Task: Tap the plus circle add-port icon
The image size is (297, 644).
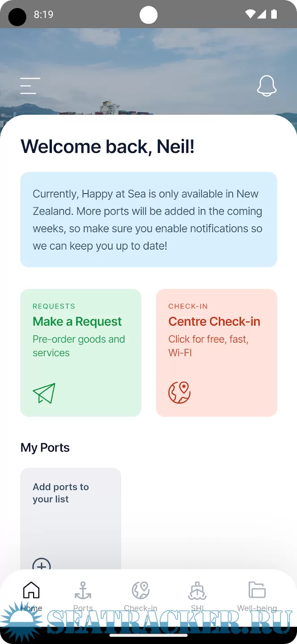Action: [x=42, y=565]
